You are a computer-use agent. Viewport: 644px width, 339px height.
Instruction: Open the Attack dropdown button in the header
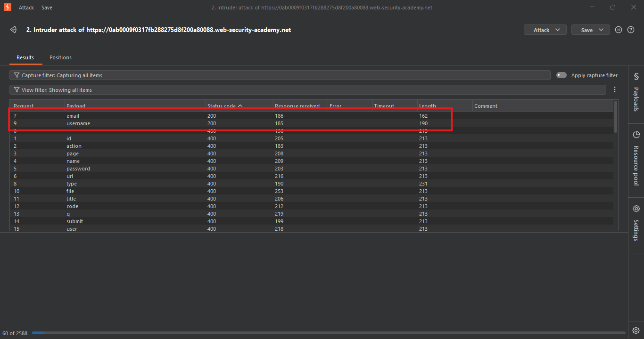pyautogui.click(x=545, y=30)
